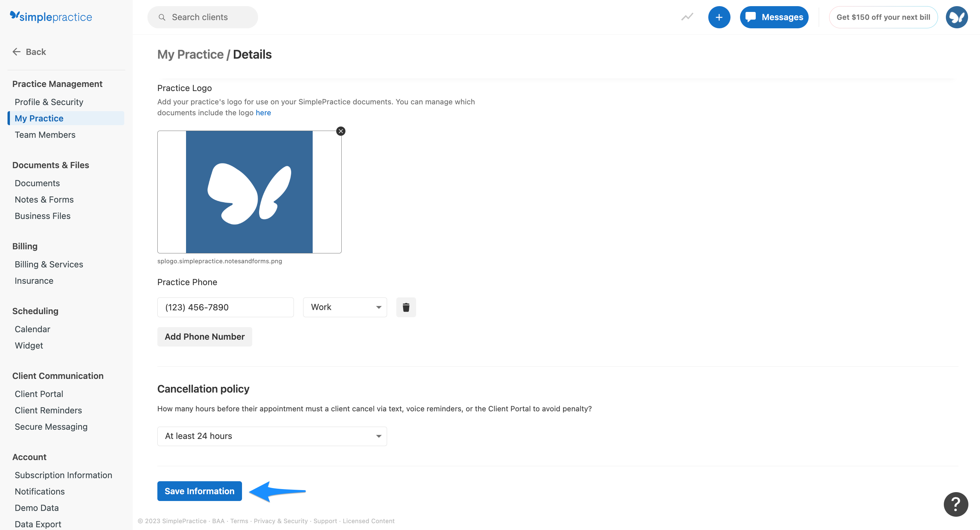Image resolution: width=980 pixels, height=530 pixels.
Task: Delete the practice phone number with the trash icon
Action: coord(406,307)
